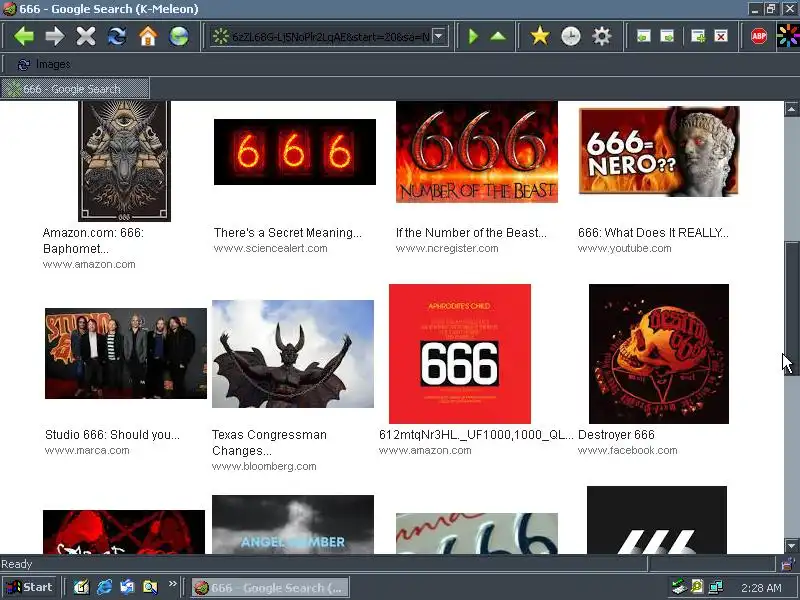Image resolution: width=800 pixels, height=600 pixels.
Task: Click scrollbar down arrow button
Action: click(x=792, y=545)
